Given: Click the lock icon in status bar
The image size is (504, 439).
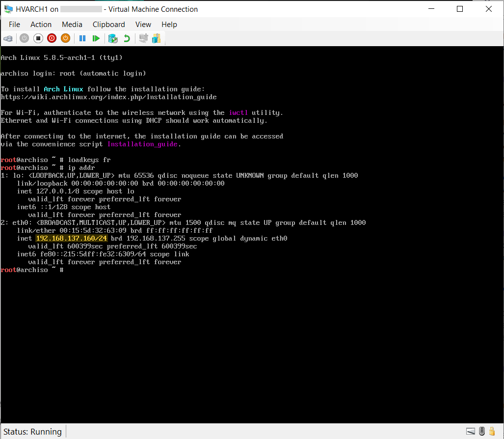Looking at the screenshot, I should 492,431.
